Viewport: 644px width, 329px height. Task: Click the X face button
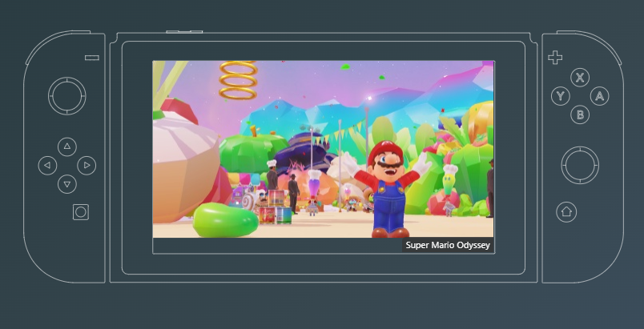point(580,78)
